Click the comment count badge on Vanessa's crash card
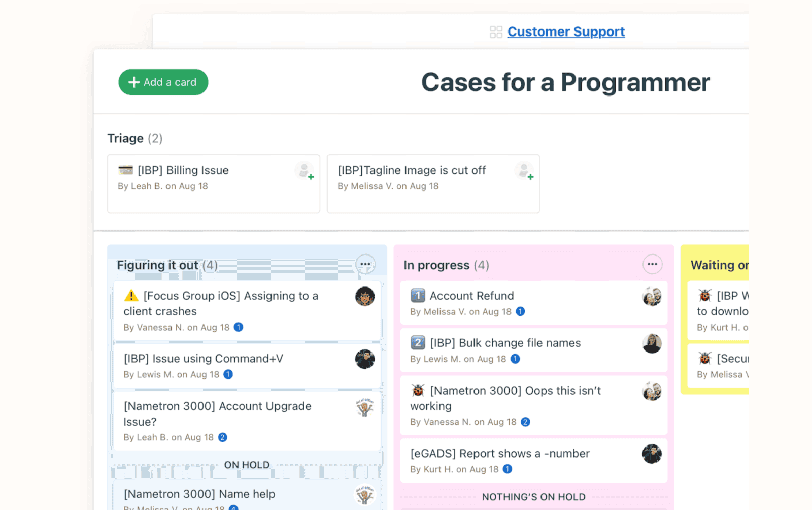 [239, 327]
